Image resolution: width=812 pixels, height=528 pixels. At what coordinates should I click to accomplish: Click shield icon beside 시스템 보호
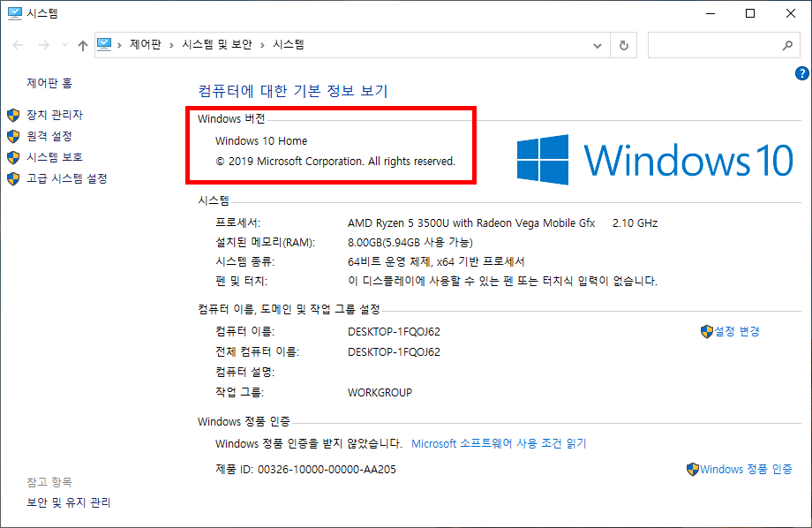(x=13, y=157)
